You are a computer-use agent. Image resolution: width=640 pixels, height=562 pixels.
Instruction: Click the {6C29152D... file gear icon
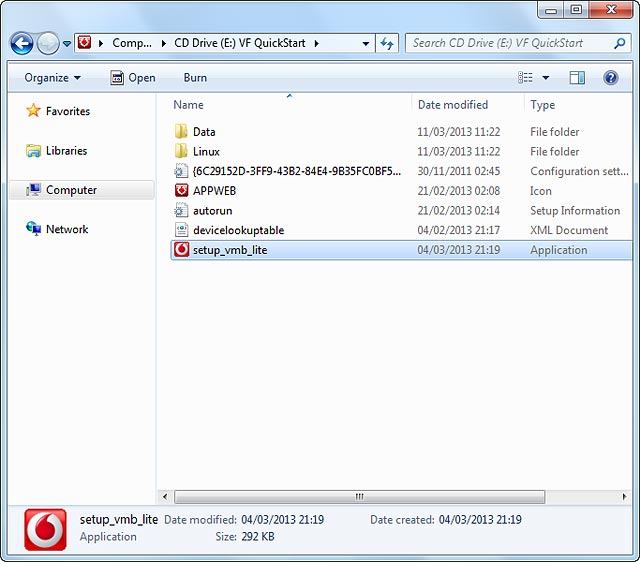181,171
